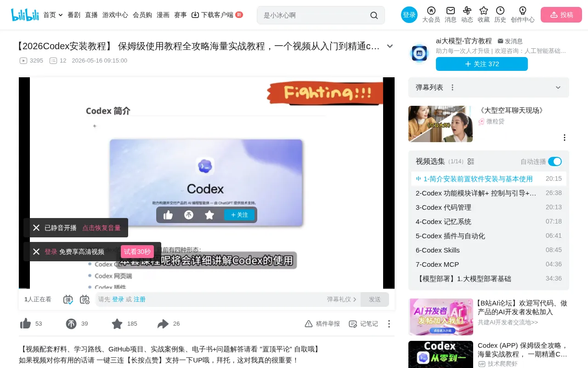
Task: Follow the uploader via 关注 372
Action: (x=482, y=64)
